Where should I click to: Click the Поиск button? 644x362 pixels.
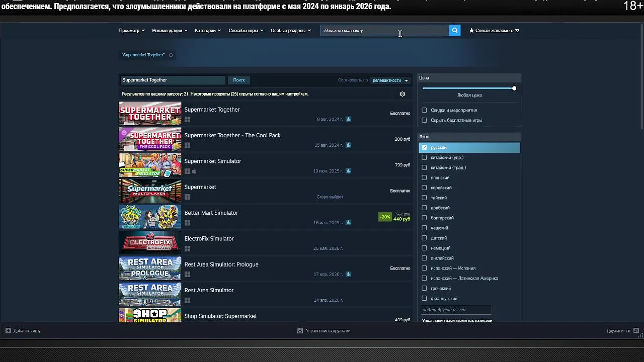pos(239,80)
